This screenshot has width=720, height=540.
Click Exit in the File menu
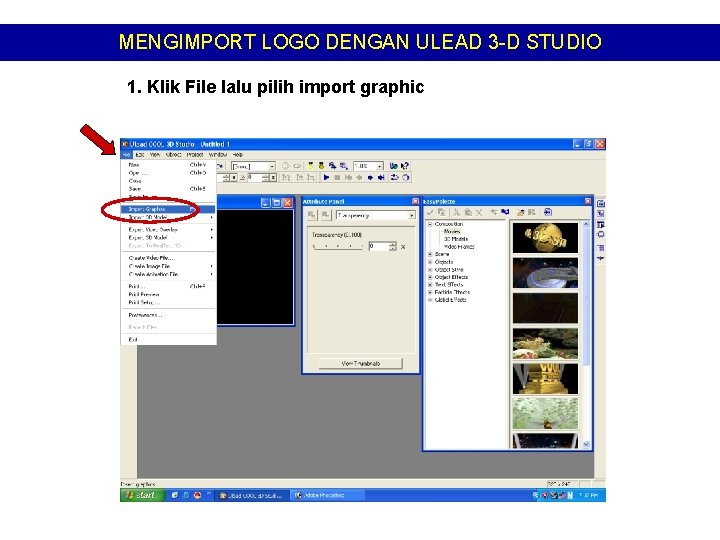(x=168, y=339)
